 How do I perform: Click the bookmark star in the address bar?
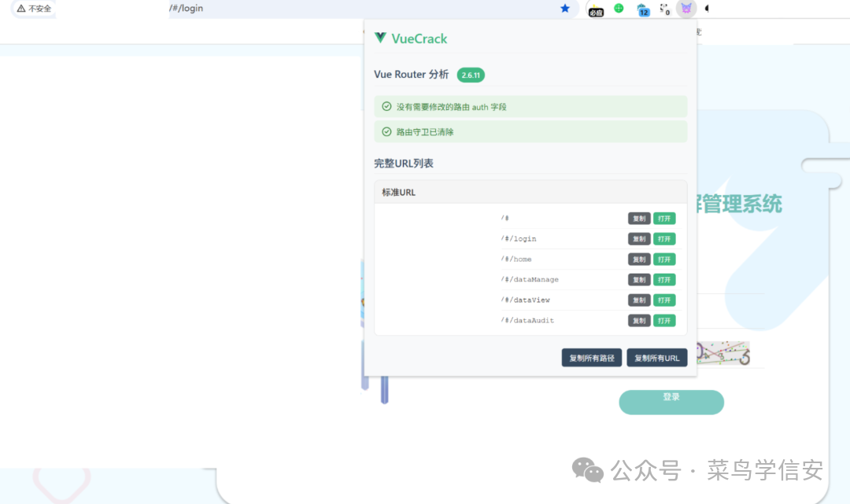[565, 9]
